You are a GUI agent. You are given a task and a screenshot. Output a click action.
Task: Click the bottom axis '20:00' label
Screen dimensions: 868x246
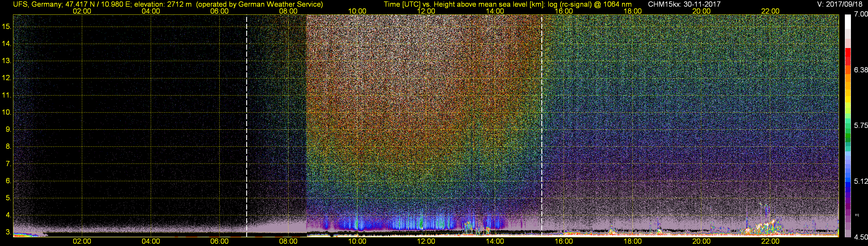pyautogui.click(x=702, y=241)
